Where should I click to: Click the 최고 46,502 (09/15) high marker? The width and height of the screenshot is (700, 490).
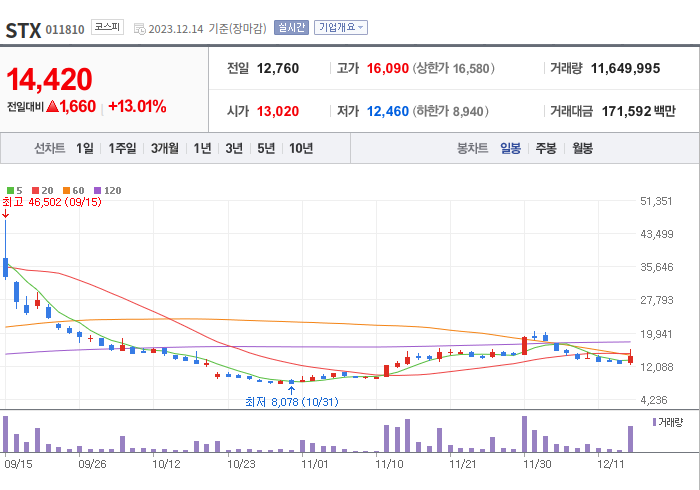point(52,202)
